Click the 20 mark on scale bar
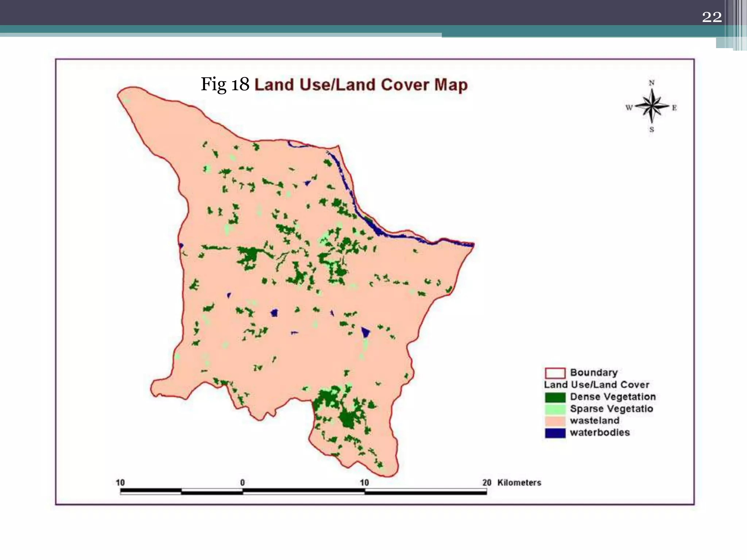Viewport: 747px width, 560px height. click(x=487, y=483)
